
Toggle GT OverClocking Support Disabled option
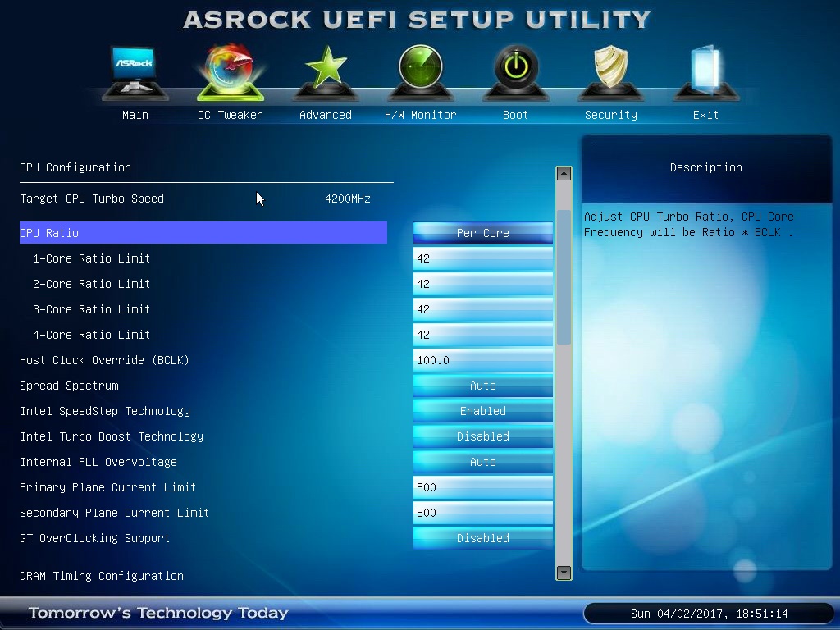[x=482, y=538]
